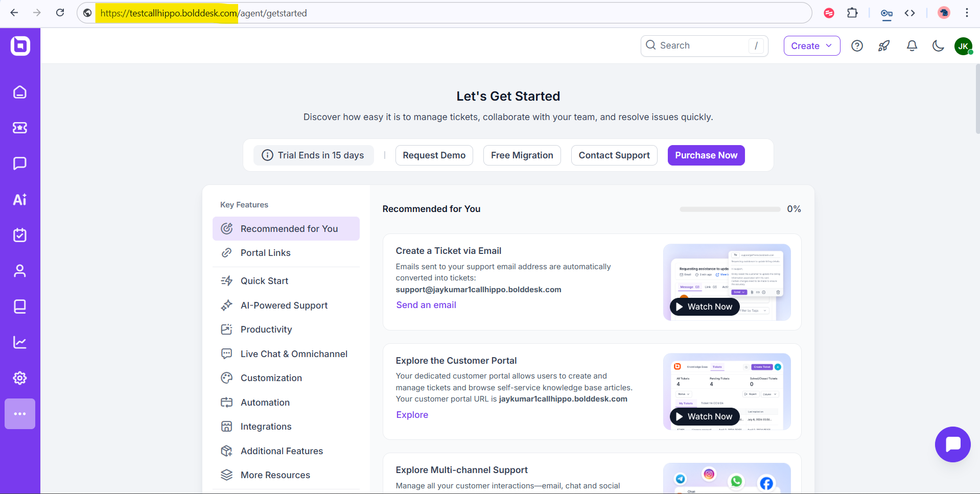Click the Purchase Now button

pos(706,155)
